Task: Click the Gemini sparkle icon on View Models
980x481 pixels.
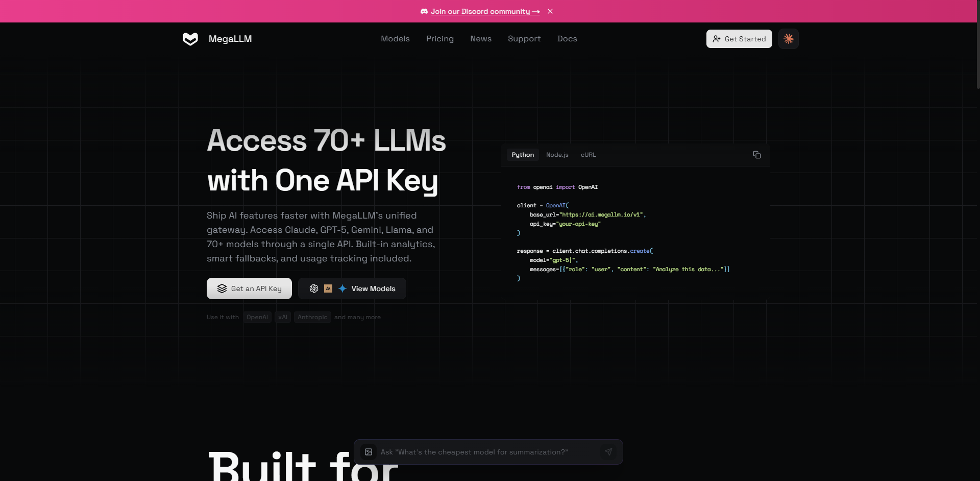Action: 342,288
